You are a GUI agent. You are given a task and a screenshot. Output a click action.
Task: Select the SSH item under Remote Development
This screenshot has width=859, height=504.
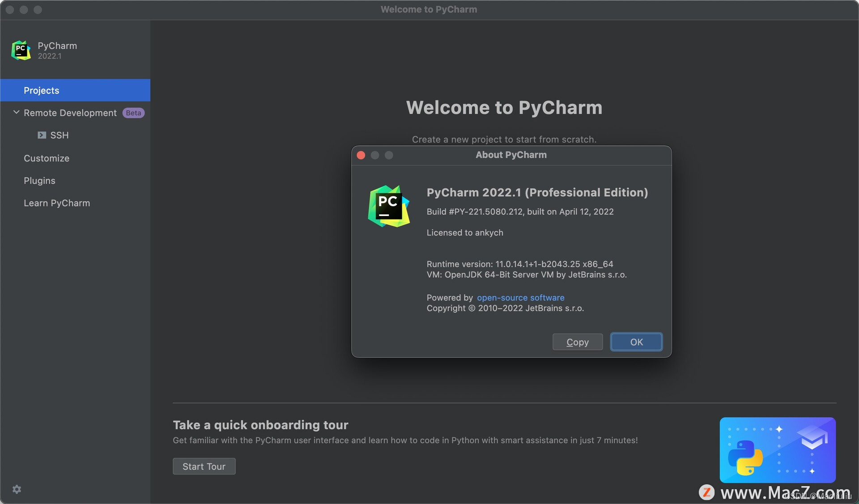(x=59, y=135)
